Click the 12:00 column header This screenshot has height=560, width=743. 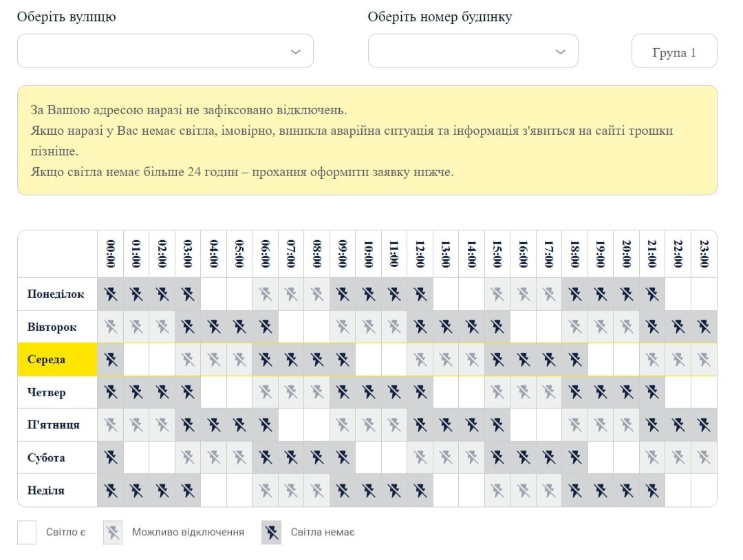420,254
